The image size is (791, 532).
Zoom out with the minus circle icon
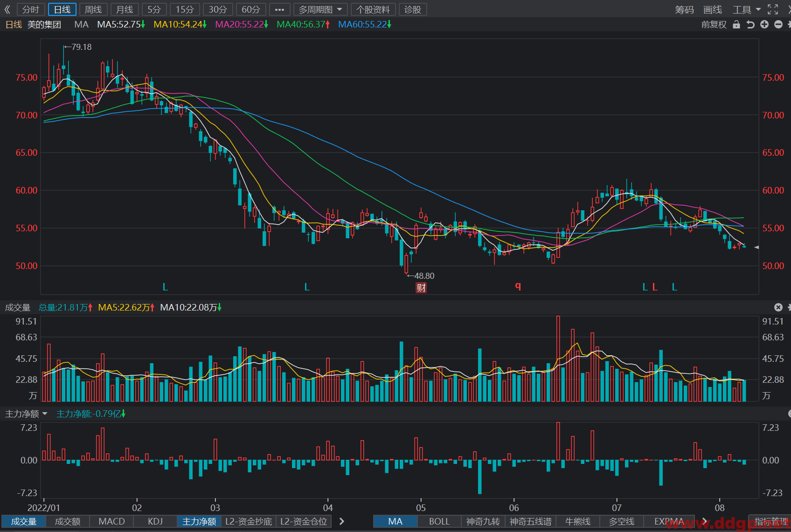778,25
